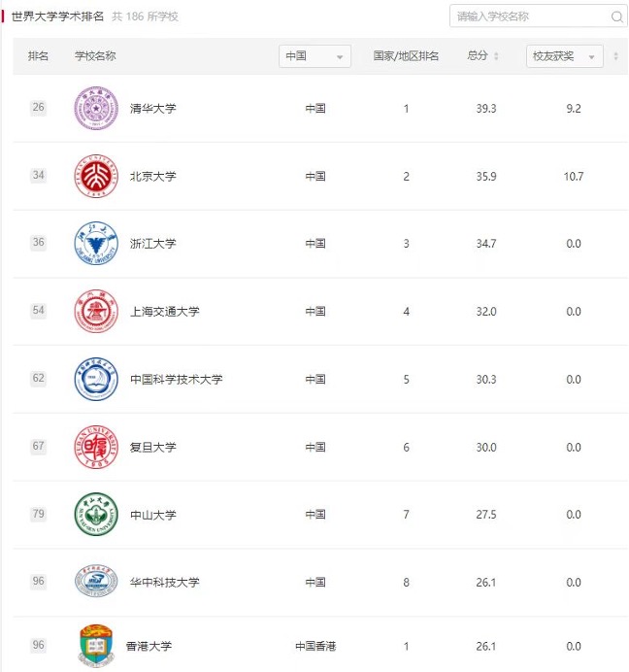Click the search magnifier icon
629x672 pixels.
coord(616,17)
